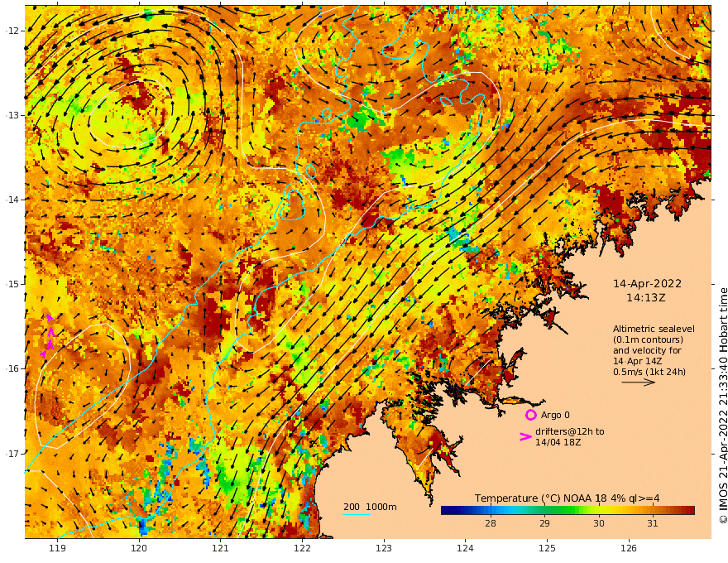The image size is (728, 563).
Task: Click the drifters@12h to label
Action: [x=570, y=431]
